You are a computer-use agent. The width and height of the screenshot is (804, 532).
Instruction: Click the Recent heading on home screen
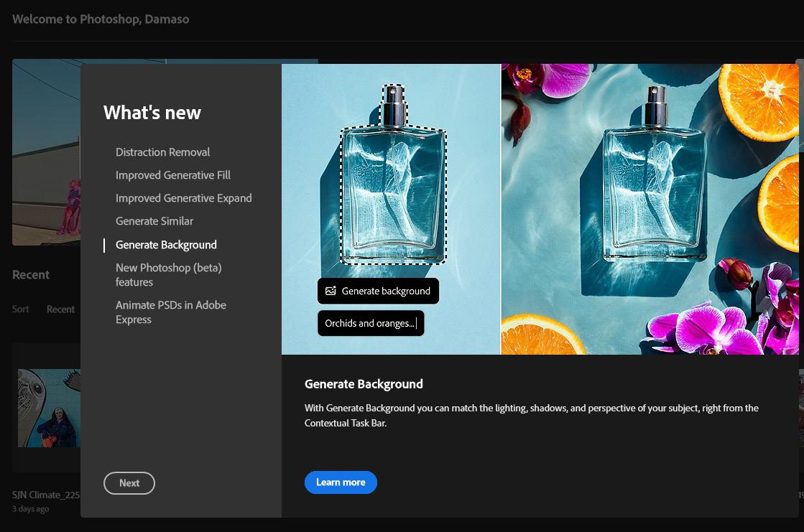tap(31, 275)
